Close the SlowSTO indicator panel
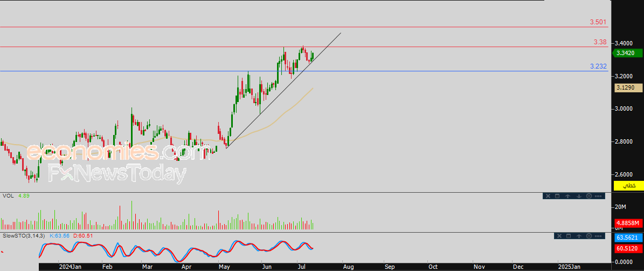This screenshot has height=271, width=644. coord(559,236)
